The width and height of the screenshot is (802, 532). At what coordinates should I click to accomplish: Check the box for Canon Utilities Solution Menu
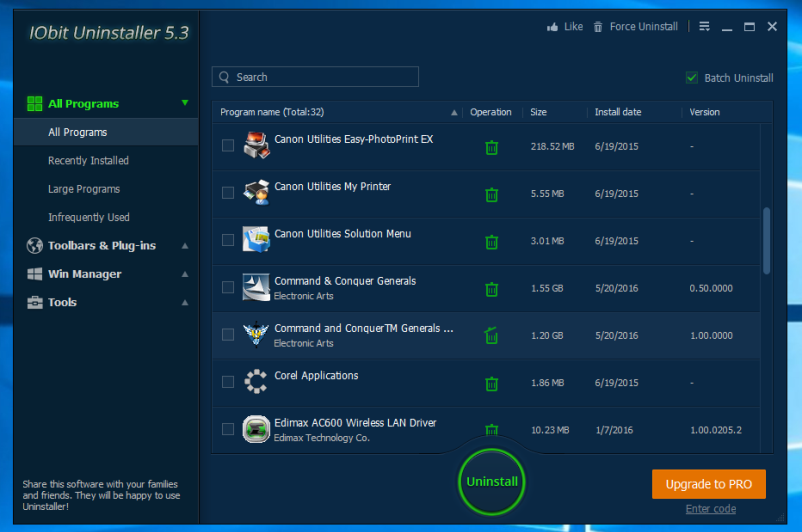228,240
